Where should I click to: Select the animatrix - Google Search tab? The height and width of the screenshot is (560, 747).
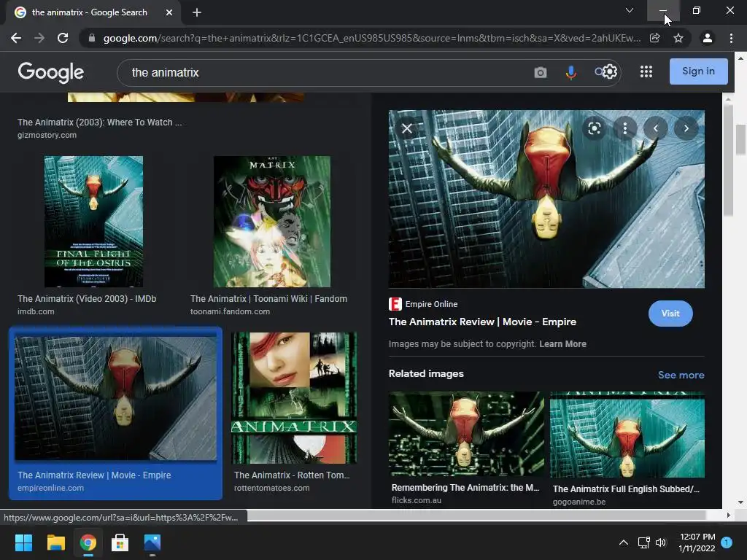coord(93,12)
